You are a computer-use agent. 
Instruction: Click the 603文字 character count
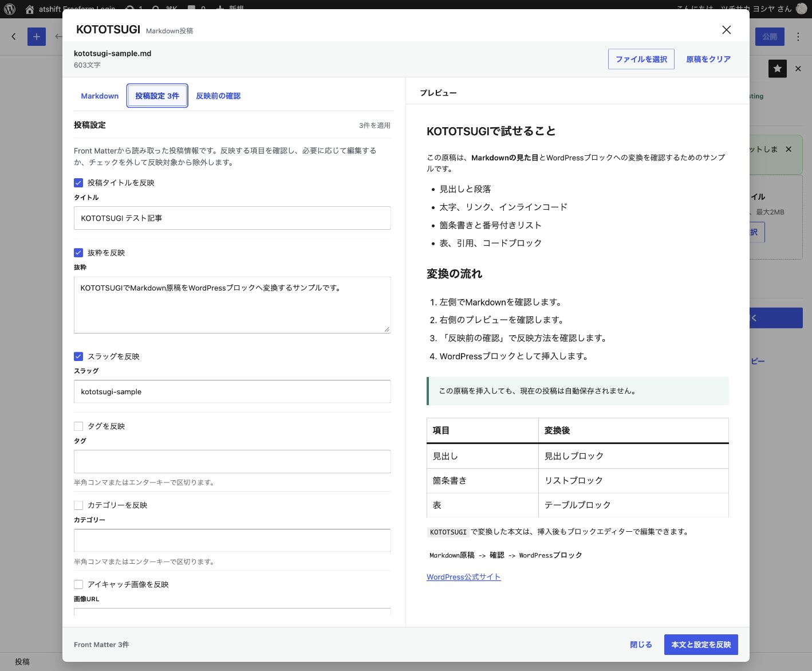point(87,65)
